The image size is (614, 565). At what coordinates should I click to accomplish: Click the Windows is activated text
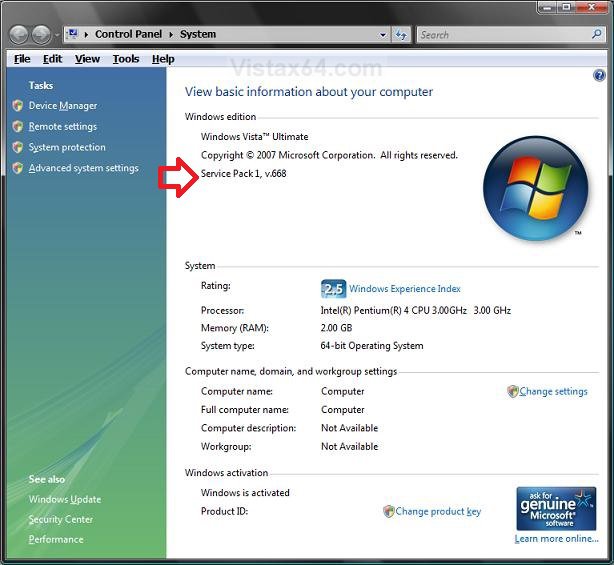point(245,493)
